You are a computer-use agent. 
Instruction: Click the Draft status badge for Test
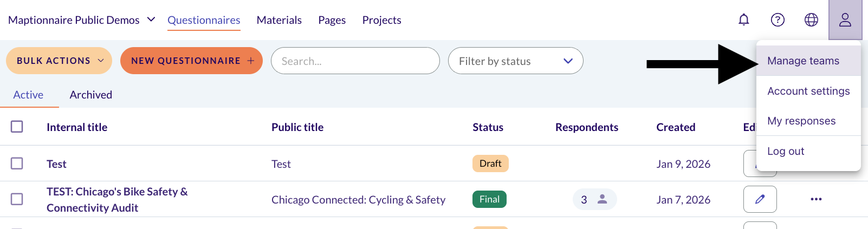490,163
